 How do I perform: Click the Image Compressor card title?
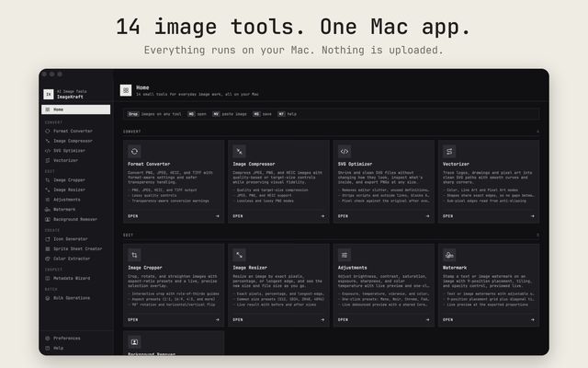click(254, 164)
